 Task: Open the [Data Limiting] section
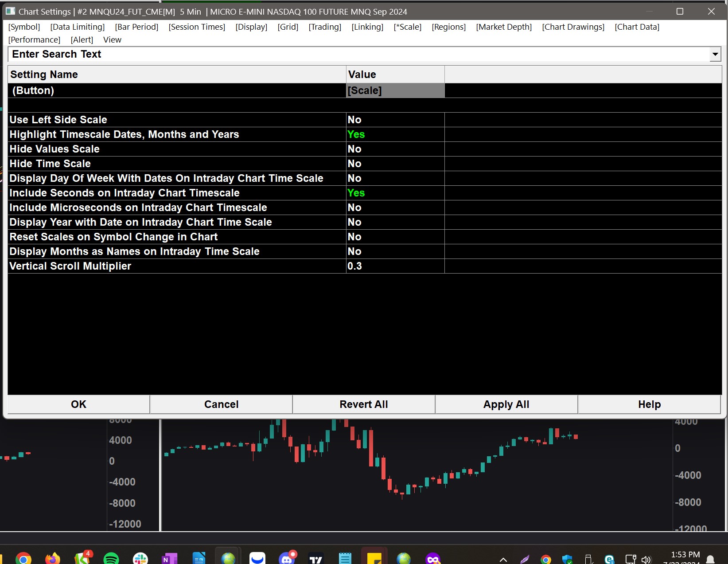coord(78,27)
